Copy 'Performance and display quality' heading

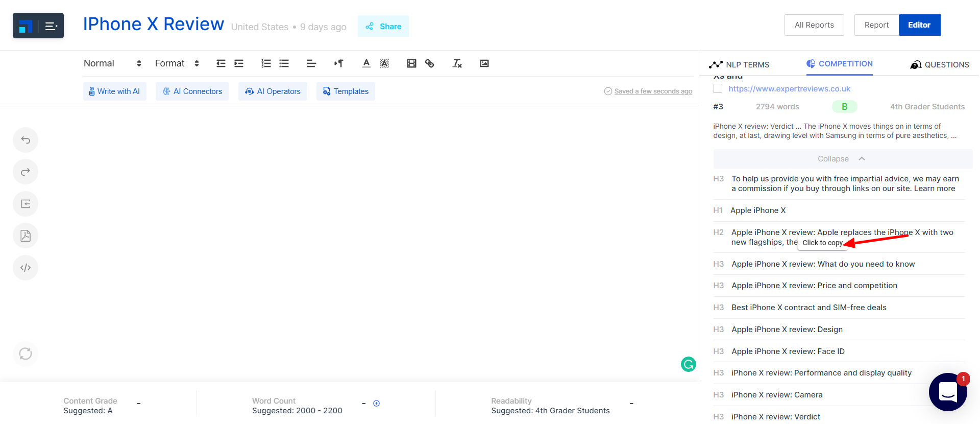(x=821, y=373)
